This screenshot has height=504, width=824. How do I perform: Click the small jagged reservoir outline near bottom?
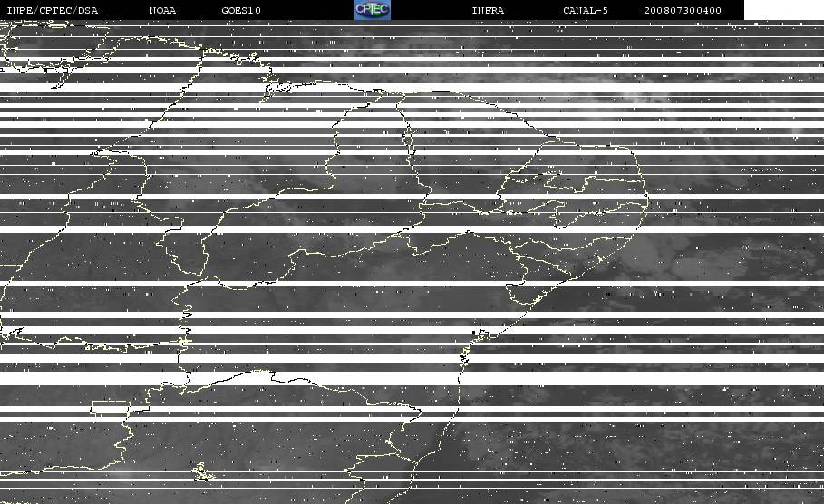coord(201,471)
